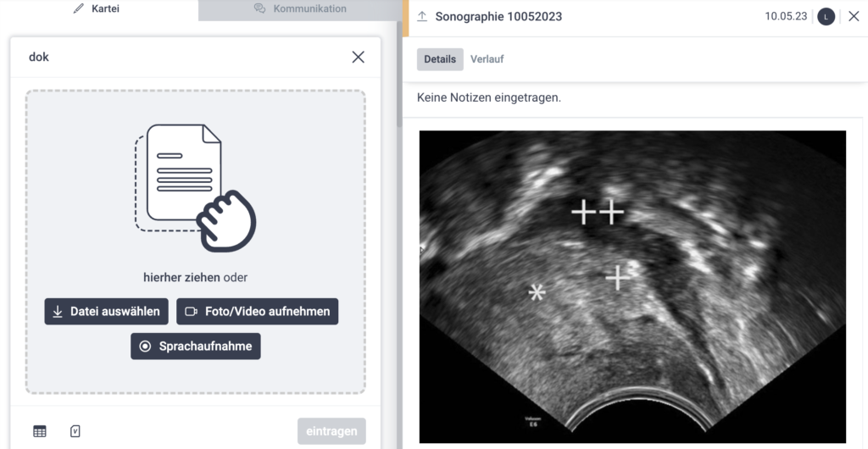Close the dok upload dialog
Viewport: 868px width, 449px height.
pyautogui.click(x=358, y=57)
